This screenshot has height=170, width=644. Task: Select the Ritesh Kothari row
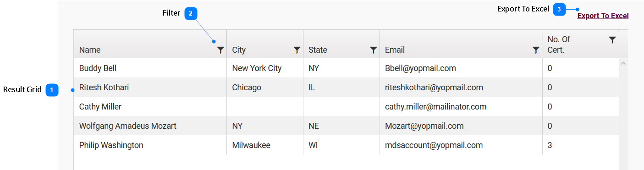coord(346,87)
